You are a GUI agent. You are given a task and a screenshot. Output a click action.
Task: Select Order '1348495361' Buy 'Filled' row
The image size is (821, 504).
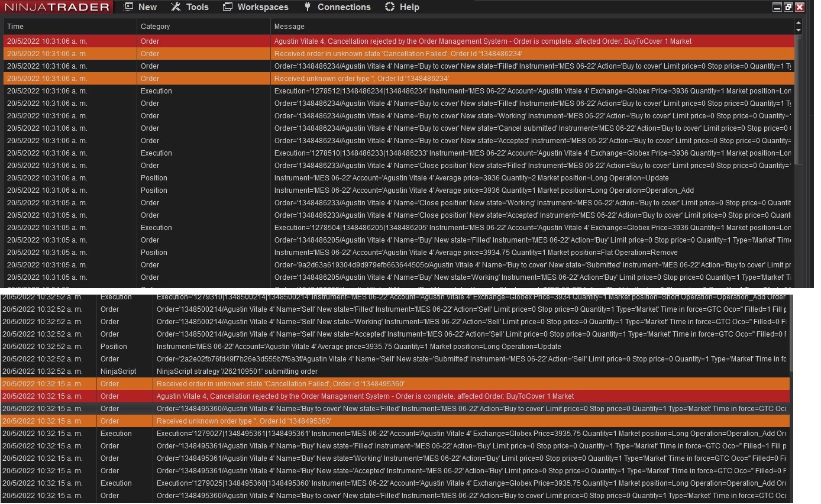(x=395, y=446)
